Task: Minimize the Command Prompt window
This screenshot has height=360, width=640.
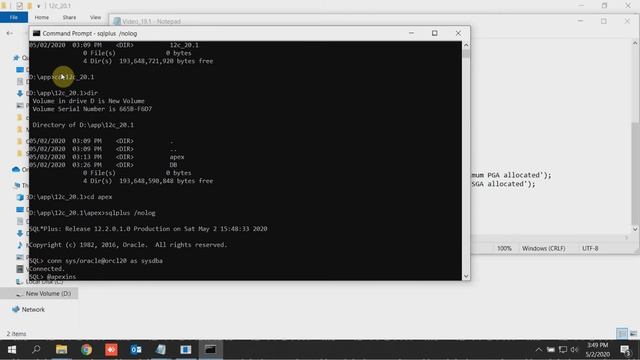Action: (x=411, y=33)
